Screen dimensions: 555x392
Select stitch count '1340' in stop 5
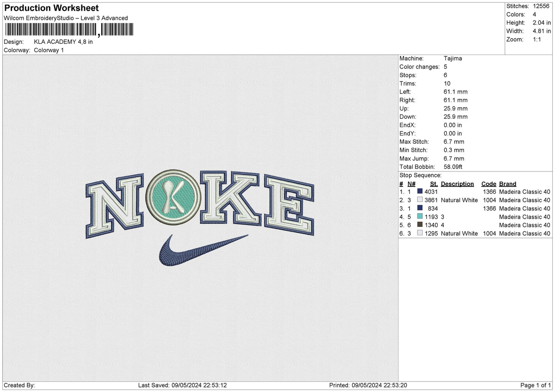coord(431,225)
